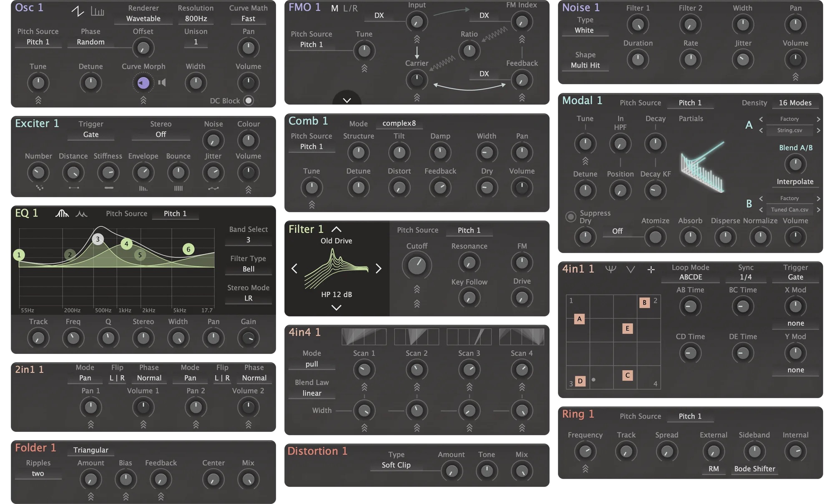
Task: Click the RM button under External in Ring 1
Action: pyautogui.click(x=713, y=469)
